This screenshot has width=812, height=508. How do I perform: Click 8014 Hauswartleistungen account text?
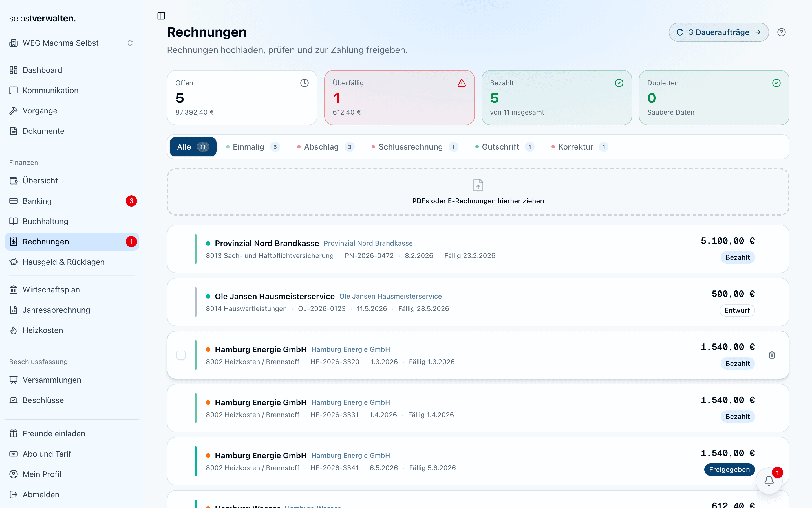pyautogui.click(x=246, y=309)
